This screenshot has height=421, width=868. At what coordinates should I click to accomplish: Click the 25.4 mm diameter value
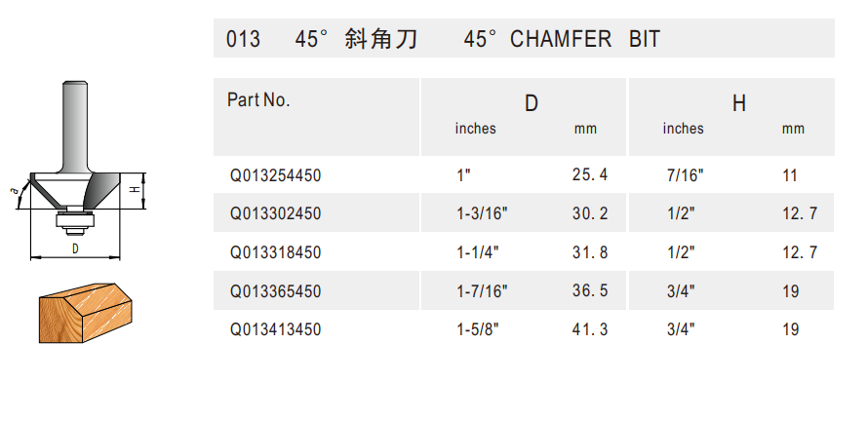pyautogui.click(x=590, y=176)
